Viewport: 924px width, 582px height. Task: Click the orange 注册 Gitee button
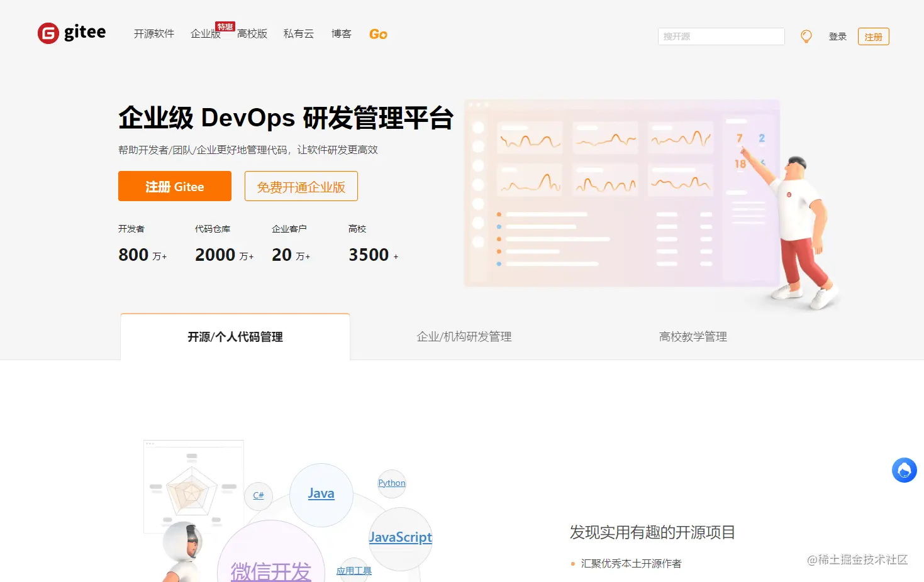click(x=175, y=186)
